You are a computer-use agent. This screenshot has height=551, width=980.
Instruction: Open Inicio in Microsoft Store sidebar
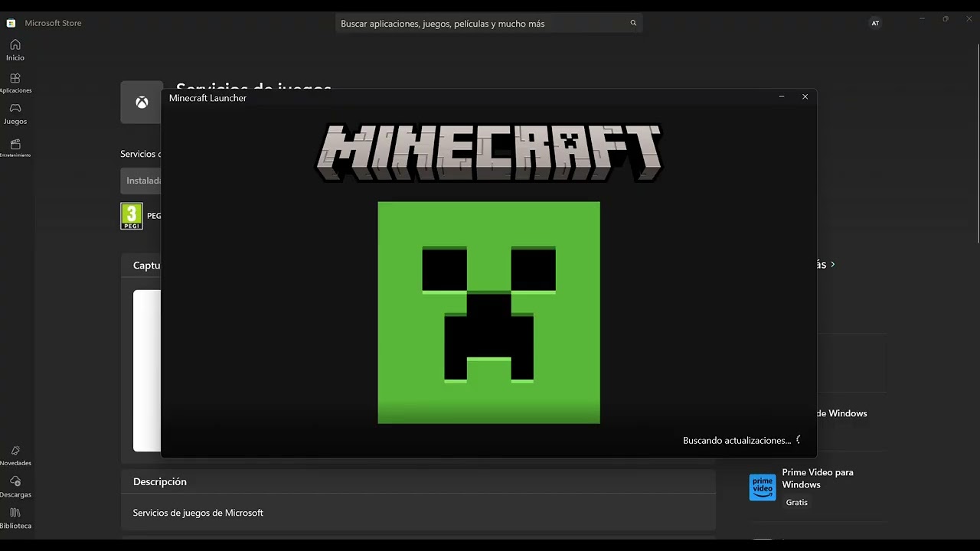point(15,50)
